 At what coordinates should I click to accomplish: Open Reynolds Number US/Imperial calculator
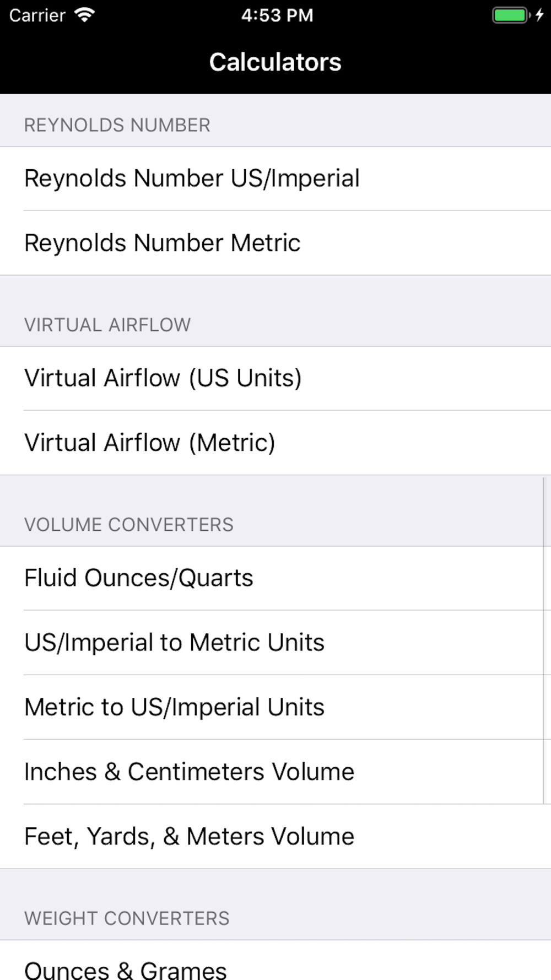tap(275, 179)
